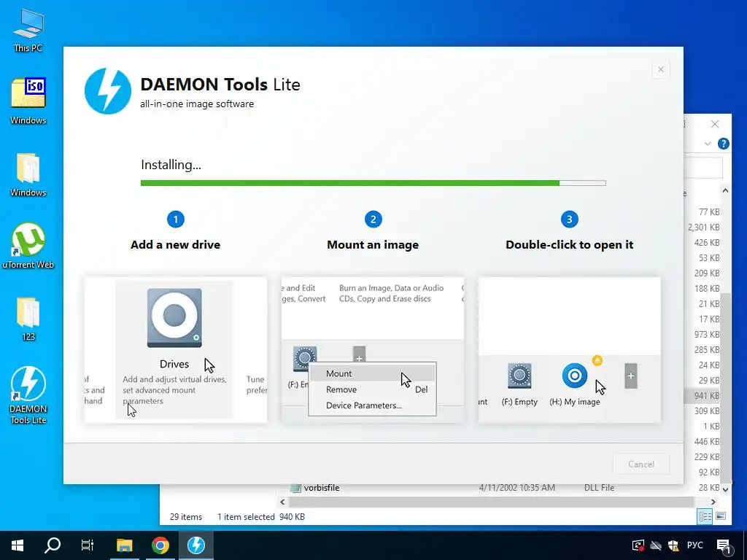Image resolution: width=747 pixels, height=560 pixels.
Task: Click the Drives icon in step one
Action: [174, 318]
